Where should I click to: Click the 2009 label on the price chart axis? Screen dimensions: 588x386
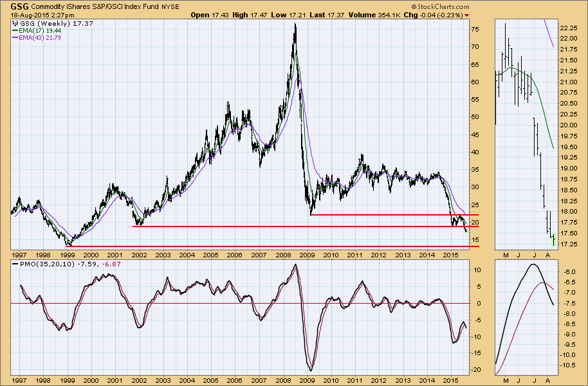[x=307, y=255]
